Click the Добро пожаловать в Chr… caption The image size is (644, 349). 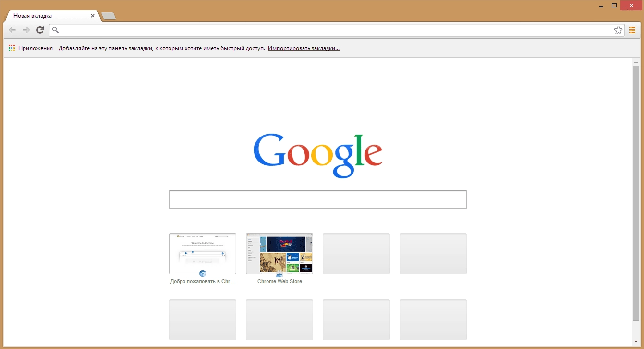pyautogui.click(x=203, y=281)
